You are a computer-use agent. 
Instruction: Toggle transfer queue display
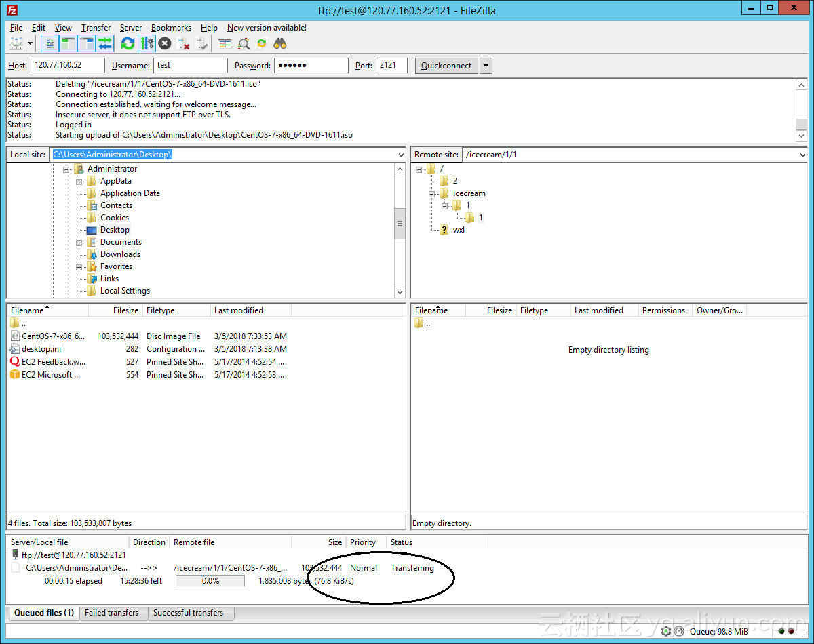click(x=105, y=44)
